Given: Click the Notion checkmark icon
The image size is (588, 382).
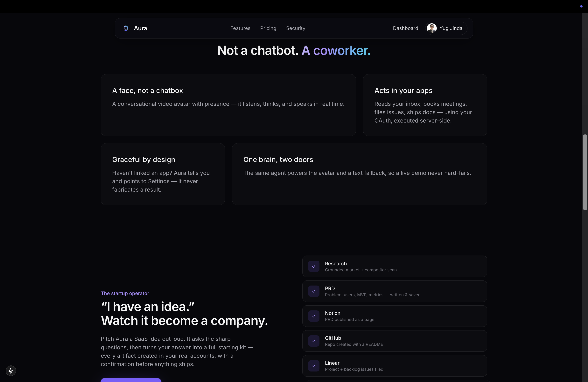Looking at the screenshot, I should tap(314, 316).
